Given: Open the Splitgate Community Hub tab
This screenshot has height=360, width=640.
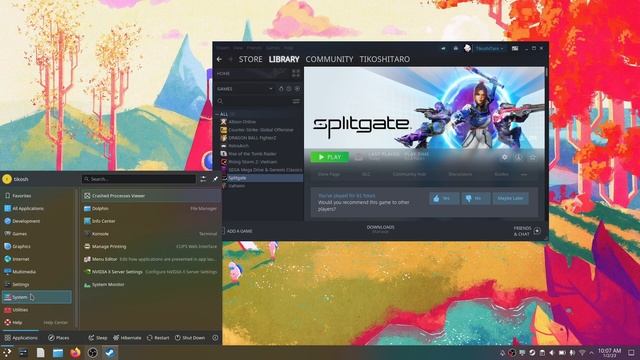Looking at the screenshot, I should (x=409, y=174).
